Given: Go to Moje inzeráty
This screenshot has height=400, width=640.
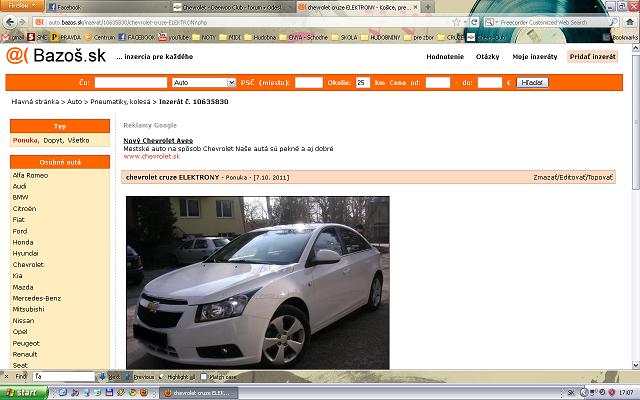Looking at the screenshot, I should [535, 57].
